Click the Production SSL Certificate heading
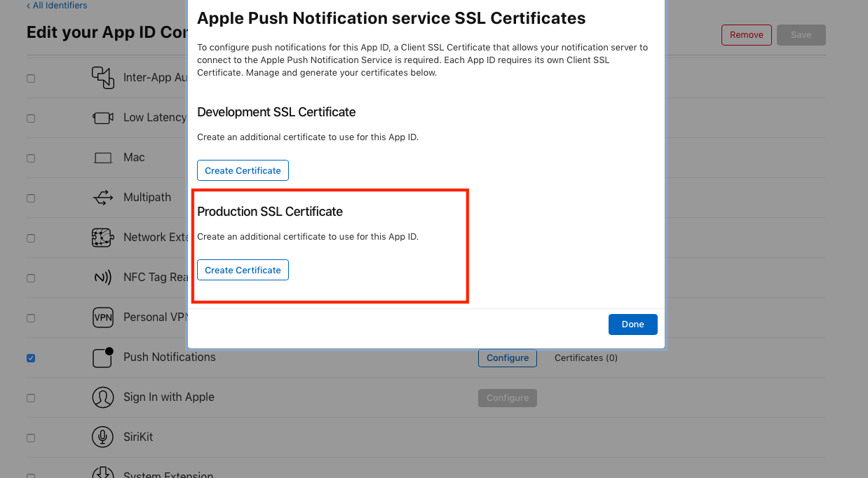868x478 pixels. 270,212
